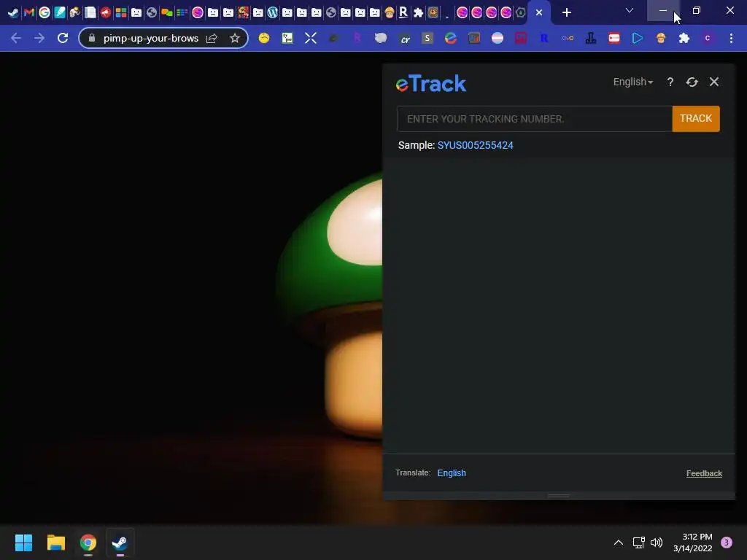Switch to the Gmail tab
Screen dimensions: 747x560
(29, 13)
